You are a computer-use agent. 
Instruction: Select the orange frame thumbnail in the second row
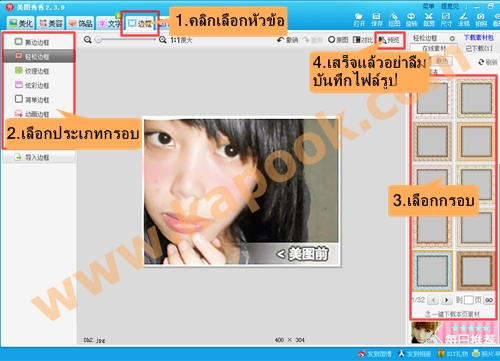click(476, 141)
